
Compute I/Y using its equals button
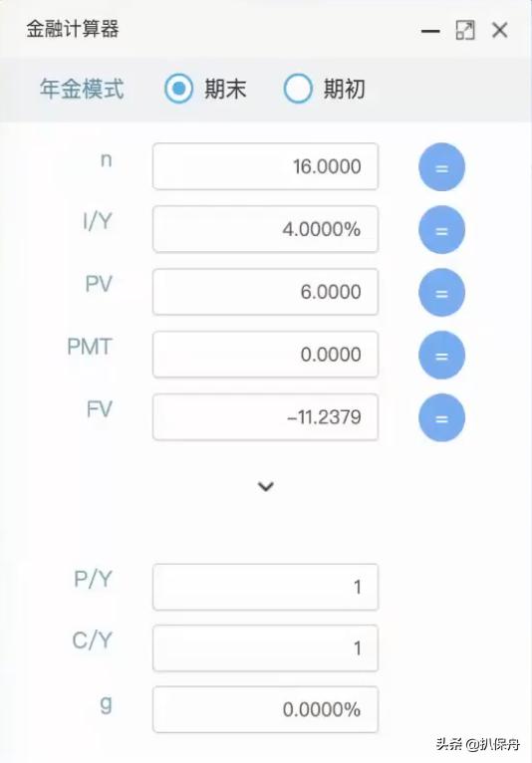pyautogui.click(x=441, y=230)
